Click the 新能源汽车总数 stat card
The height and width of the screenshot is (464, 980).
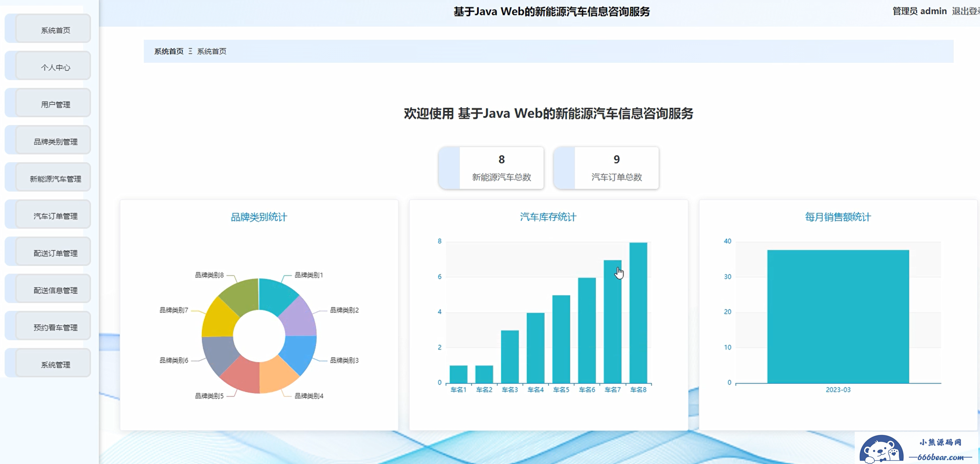(491, 168)
